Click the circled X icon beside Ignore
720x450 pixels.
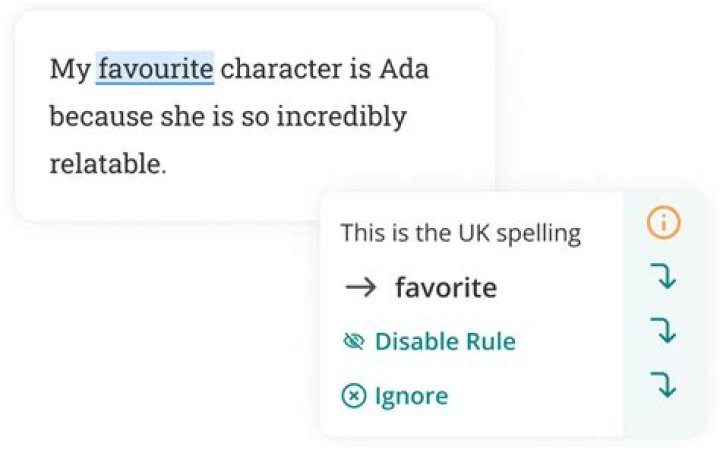tap(353, 396)
